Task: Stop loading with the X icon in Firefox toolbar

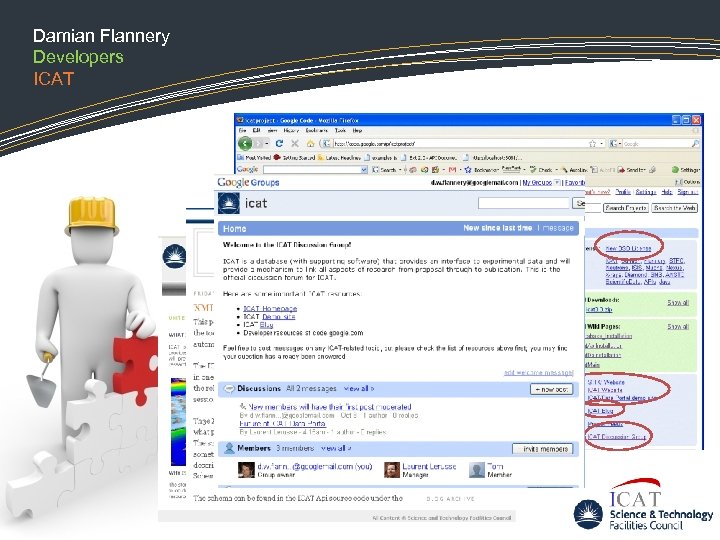Action: [295, 144]
